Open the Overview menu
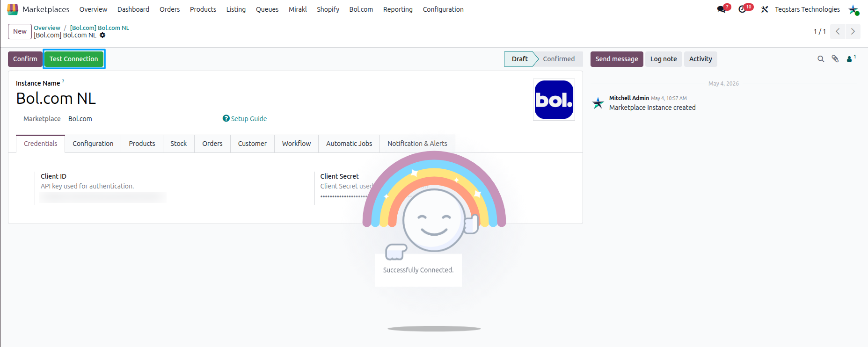This screenshot has width=868, height=347. 93,9
